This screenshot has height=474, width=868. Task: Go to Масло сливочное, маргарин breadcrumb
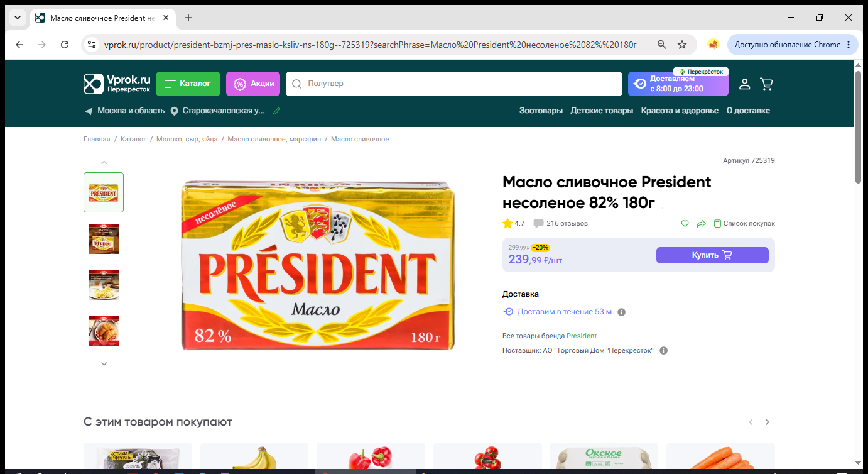274,139
